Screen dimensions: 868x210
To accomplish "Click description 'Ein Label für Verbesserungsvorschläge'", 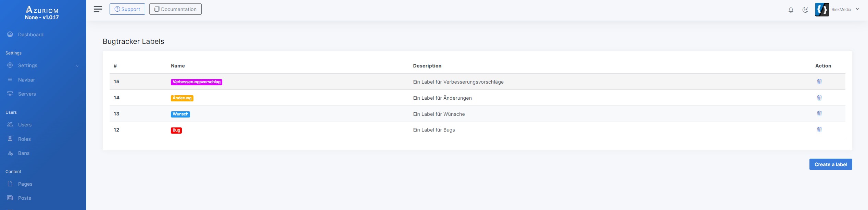I will (458, 82).
